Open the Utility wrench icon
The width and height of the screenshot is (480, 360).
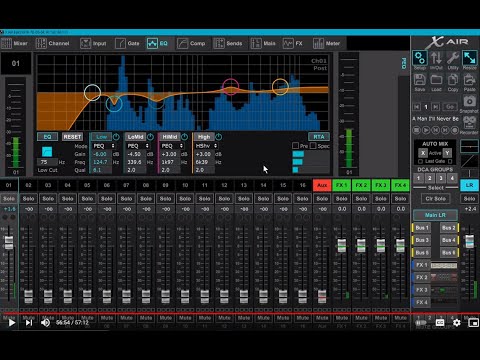453,58
